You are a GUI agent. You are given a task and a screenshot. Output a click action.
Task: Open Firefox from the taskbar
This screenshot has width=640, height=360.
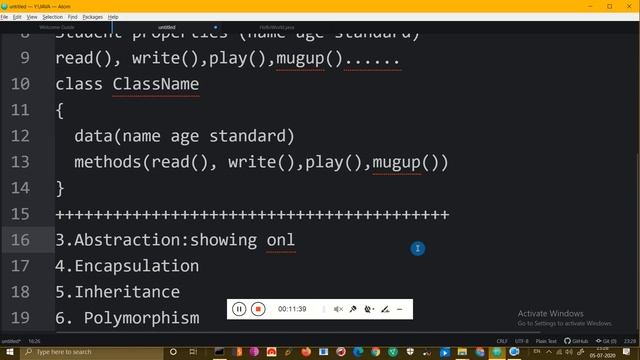(x=306, y=352)
